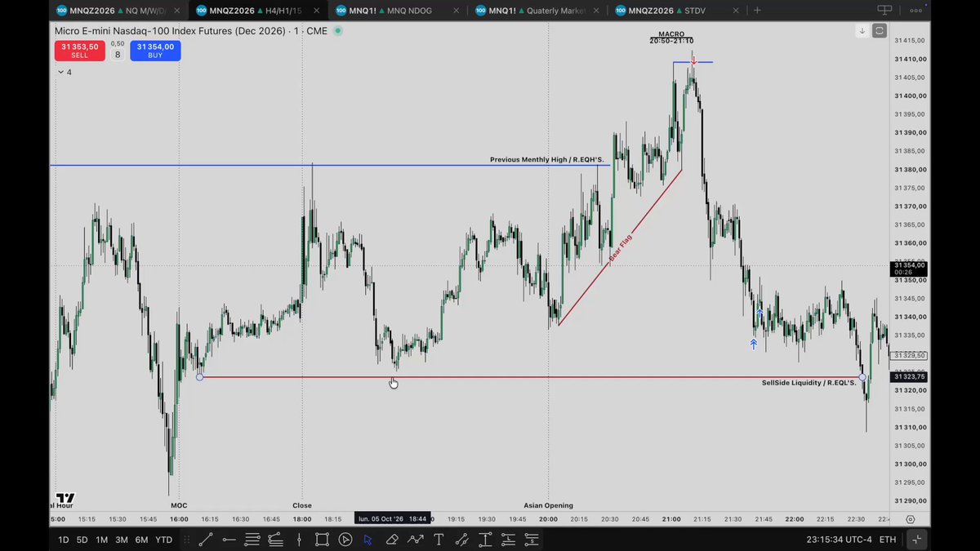Select the trend line drawing tool

(206, 540)
